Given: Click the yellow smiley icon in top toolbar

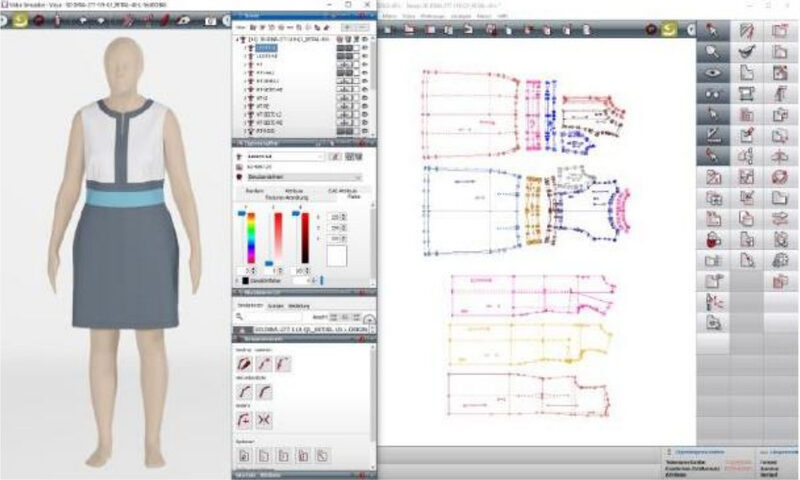Looking at the screenshot, I should coord(667,30).
